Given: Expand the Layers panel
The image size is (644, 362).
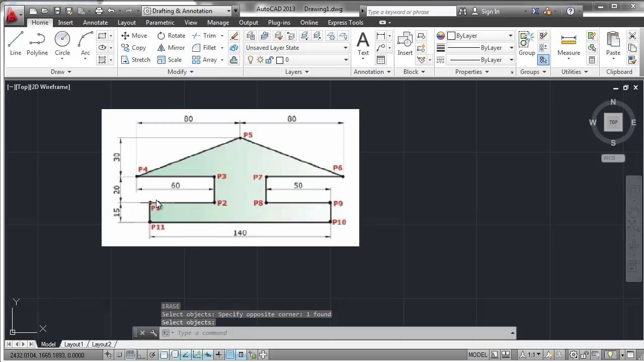Looking at the screenshot, I should click(x=297, y=72).
